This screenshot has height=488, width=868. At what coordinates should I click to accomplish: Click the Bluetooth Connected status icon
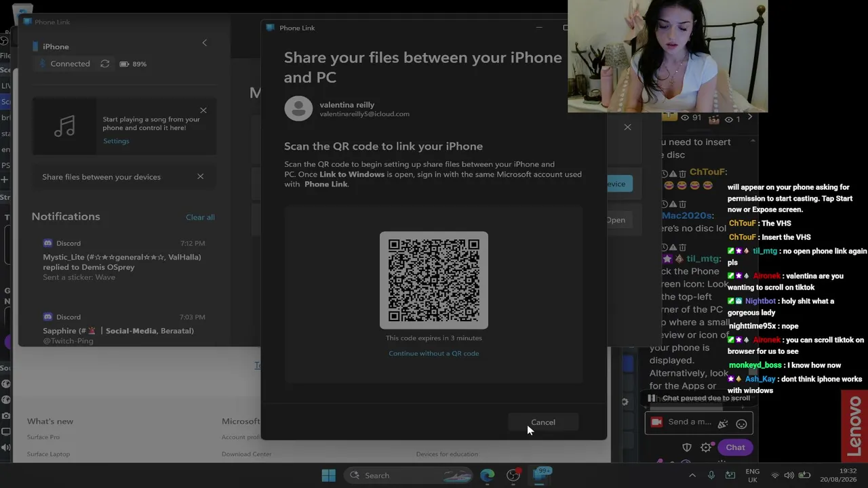tap(42, 64)
